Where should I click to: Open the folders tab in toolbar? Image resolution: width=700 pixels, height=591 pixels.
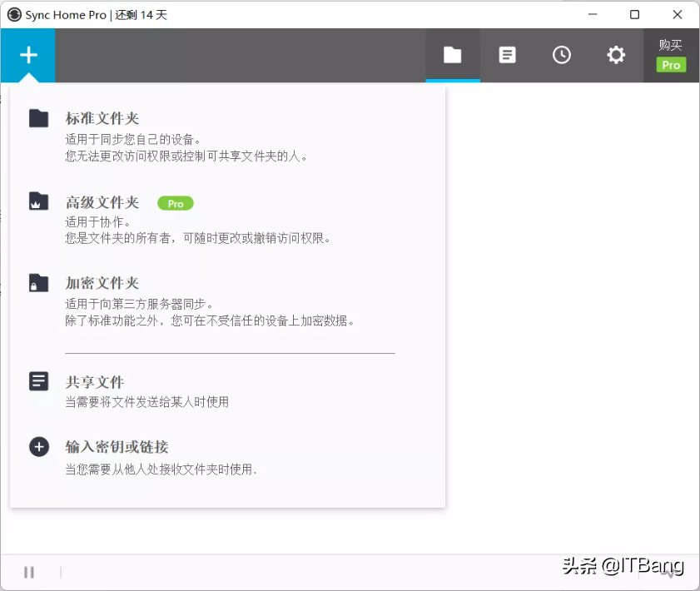coord(452,55)
